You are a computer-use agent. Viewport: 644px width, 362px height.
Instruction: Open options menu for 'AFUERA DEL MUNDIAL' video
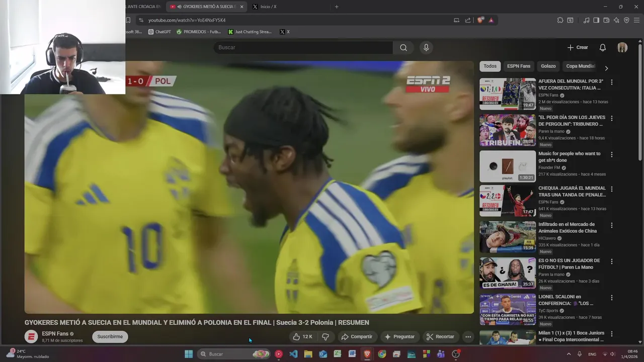(612, 82)
